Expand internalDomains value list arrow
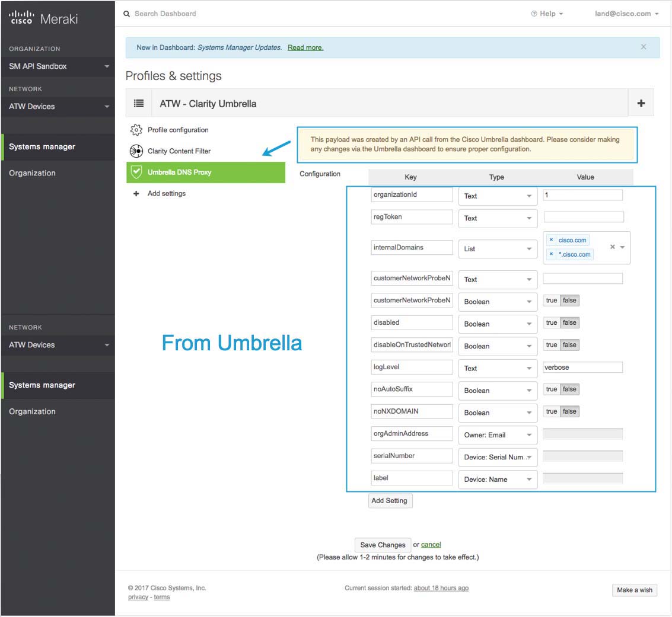672x617 pixels. pos(623,247)
